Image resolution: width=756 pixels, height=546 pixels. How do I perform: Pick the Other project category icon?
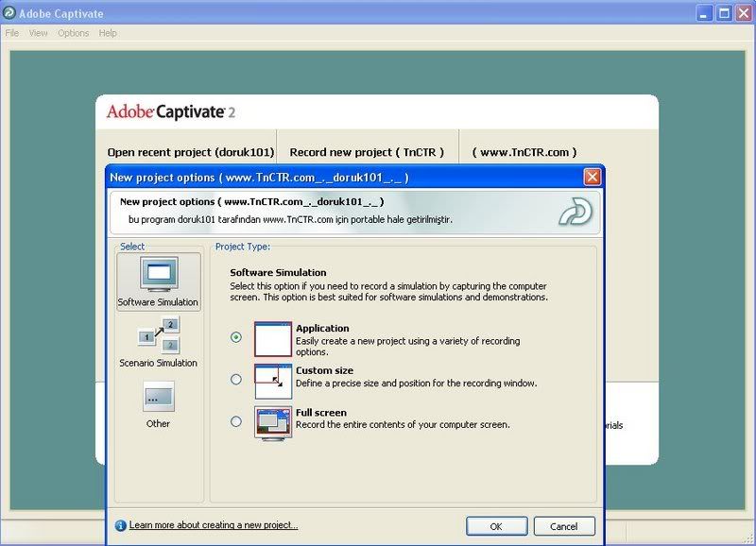pos(159,396)
